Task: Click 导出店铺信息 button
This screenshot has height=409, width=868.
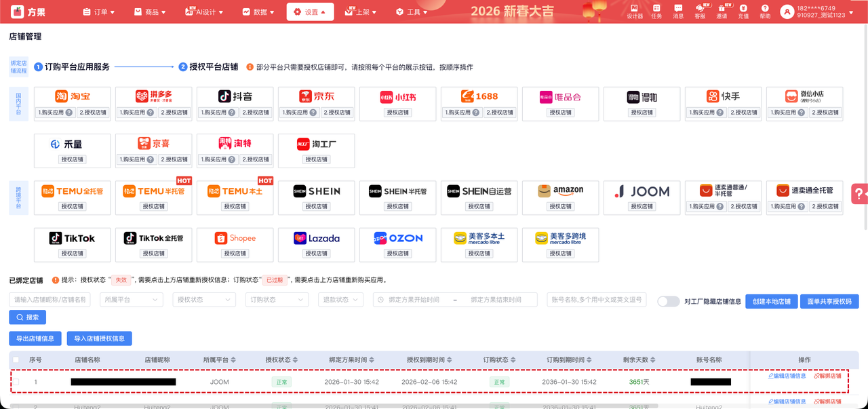Action: point(35,338)
